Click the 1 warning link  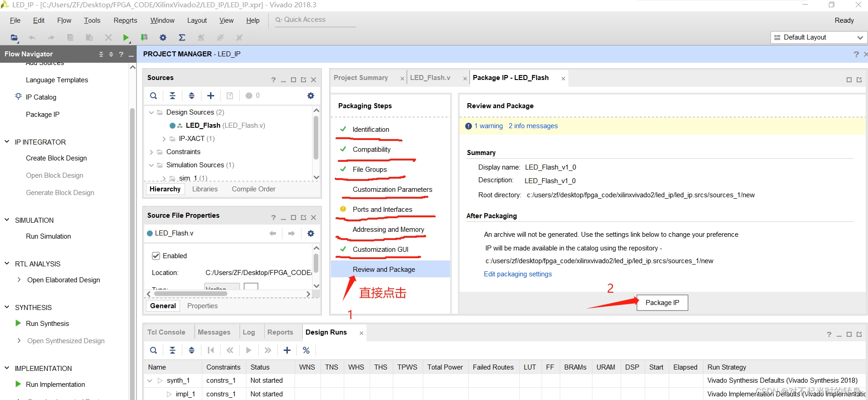pos(488,126)
